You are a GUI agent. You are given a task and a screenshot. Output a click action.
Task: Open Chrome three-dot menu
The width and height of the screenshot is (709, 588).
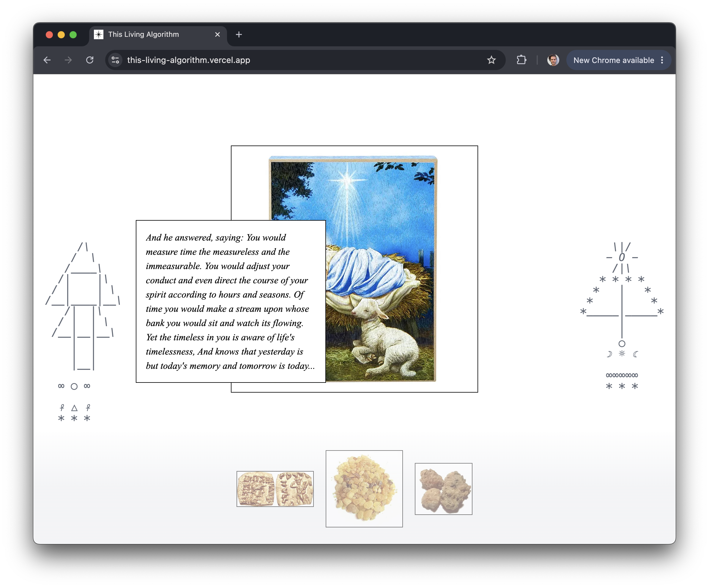(662, 60)
